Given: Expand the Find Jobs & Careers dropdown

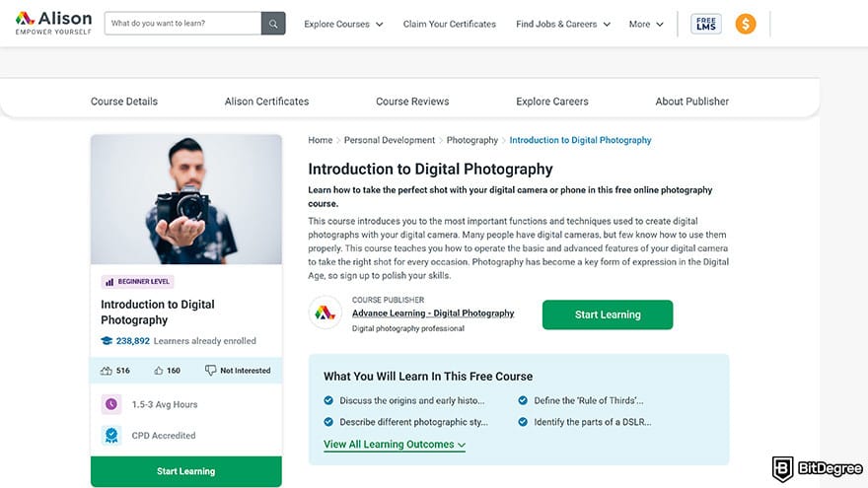Looking at the screenshot, I should click(x=563, y=24).
